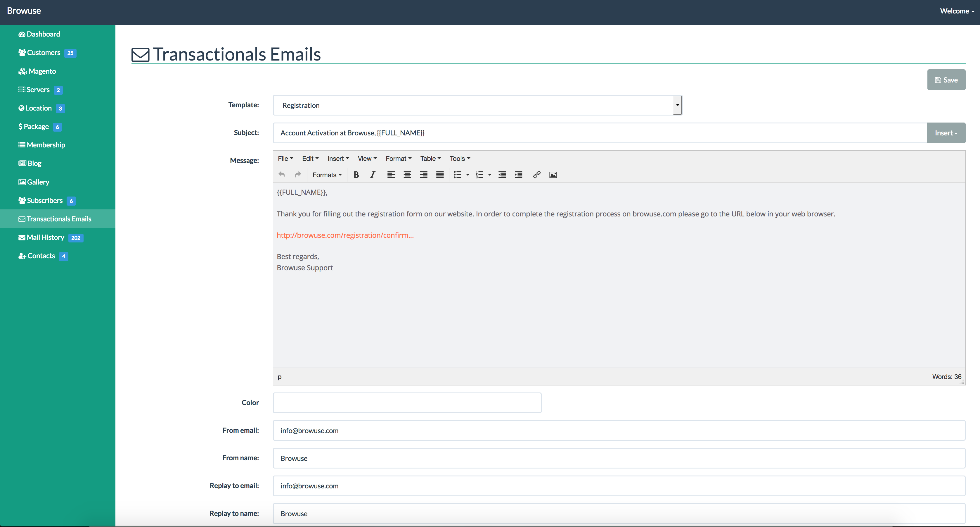Click the redo arrow in the editor toolbar
The image size is (980, 527).
[298, 175]
